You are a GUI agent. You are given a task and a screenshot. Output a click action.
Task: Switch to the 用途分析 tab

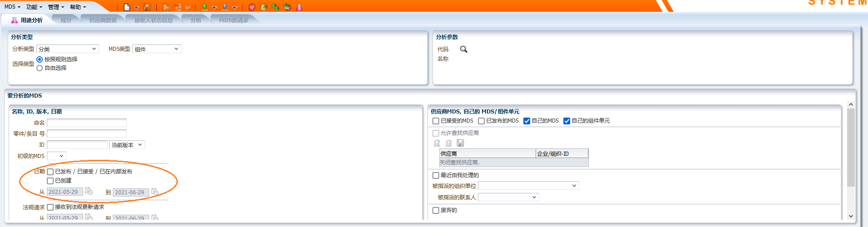27,20
